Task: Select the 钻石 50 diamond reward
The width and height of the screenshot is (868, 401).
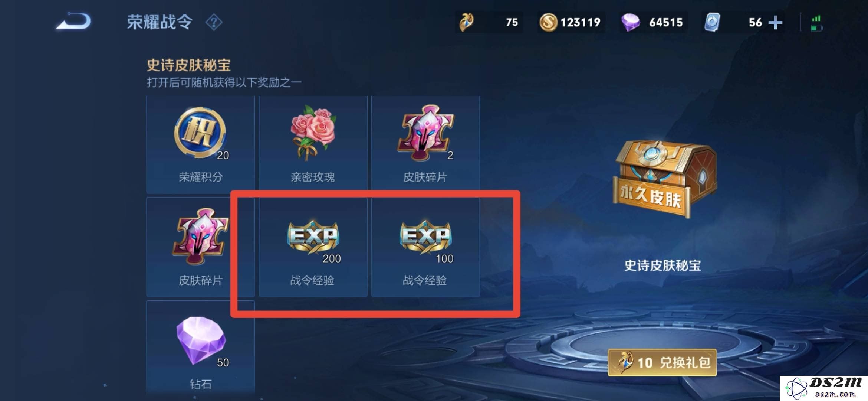Action: [201, 347]
